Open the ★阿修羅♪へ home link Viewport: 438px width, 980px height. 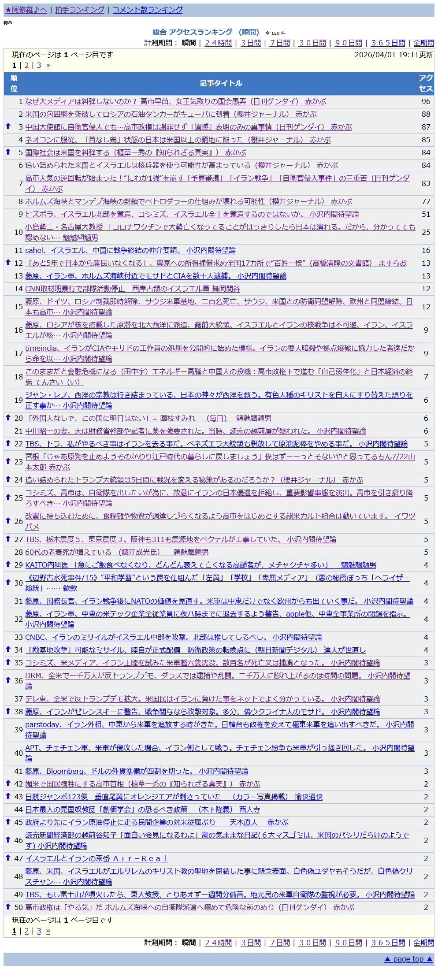(26, 10)
